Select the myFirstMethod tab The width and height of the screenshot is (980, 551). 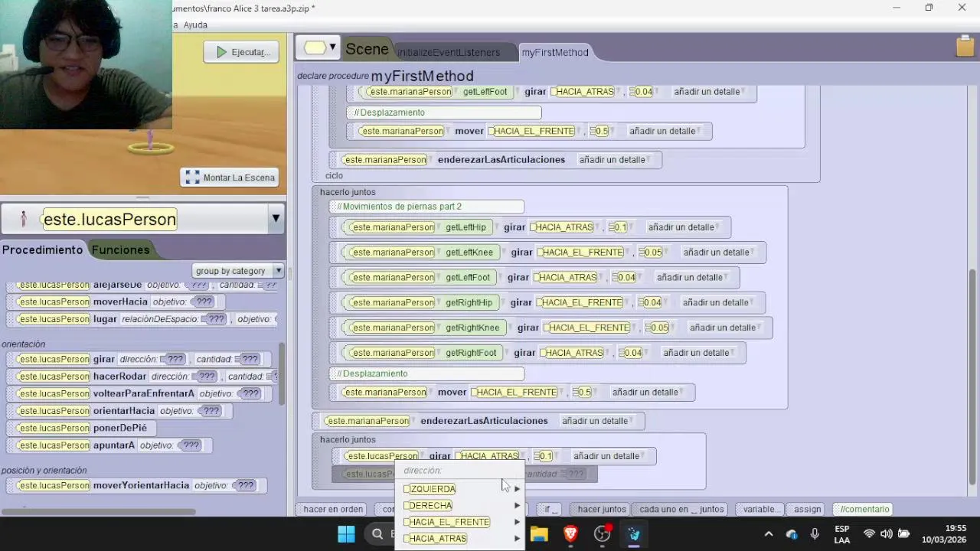(555, 53)
